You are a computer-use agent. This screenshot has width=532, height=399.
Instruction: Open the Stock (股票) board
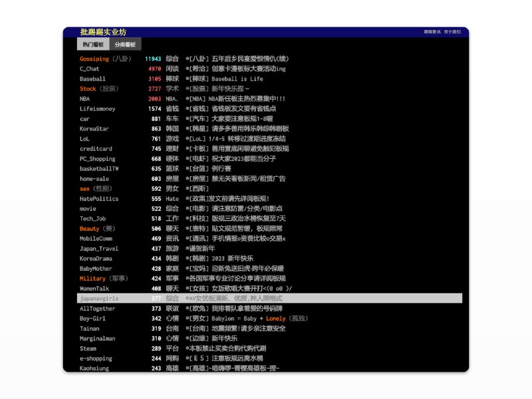[x=269, y=88]
